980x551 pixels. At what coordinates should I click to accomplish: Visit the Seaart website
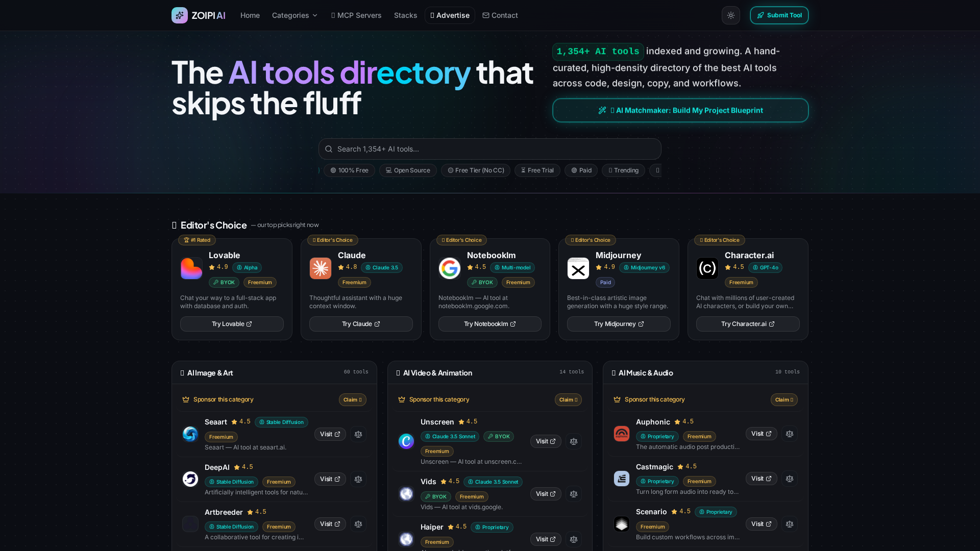click(330, 434)
